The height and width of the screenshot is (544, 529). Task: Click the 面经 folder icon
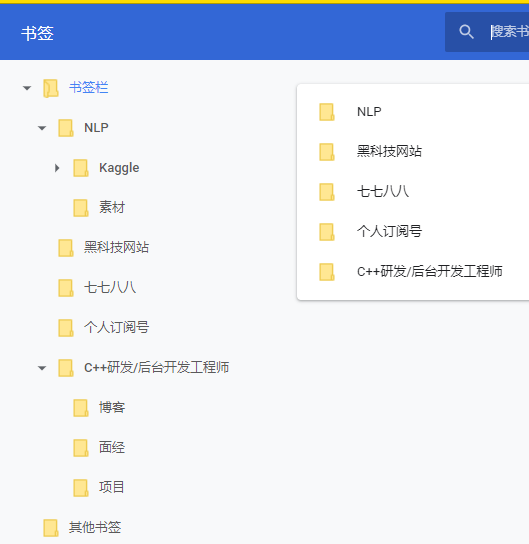click(81, 448)
